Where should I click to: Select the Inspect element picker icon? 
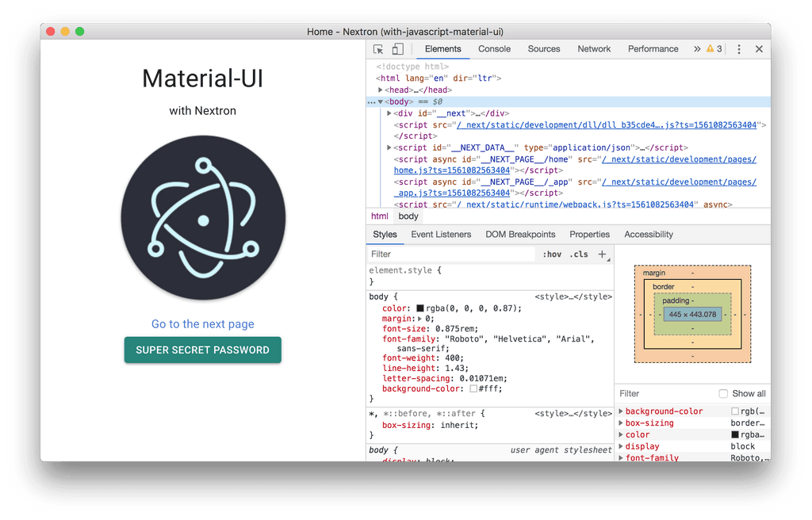378,48
